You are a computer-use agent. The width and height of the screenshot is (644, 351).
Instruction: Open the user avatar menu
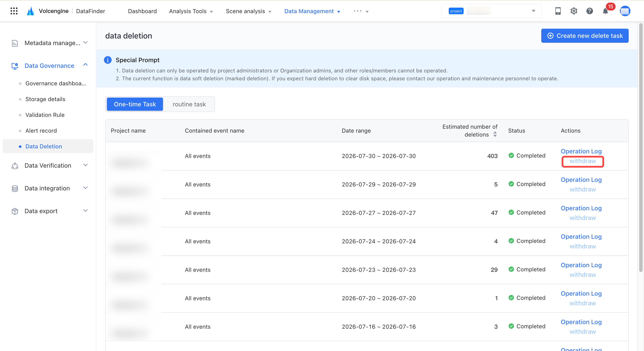(x=625, y=11)
